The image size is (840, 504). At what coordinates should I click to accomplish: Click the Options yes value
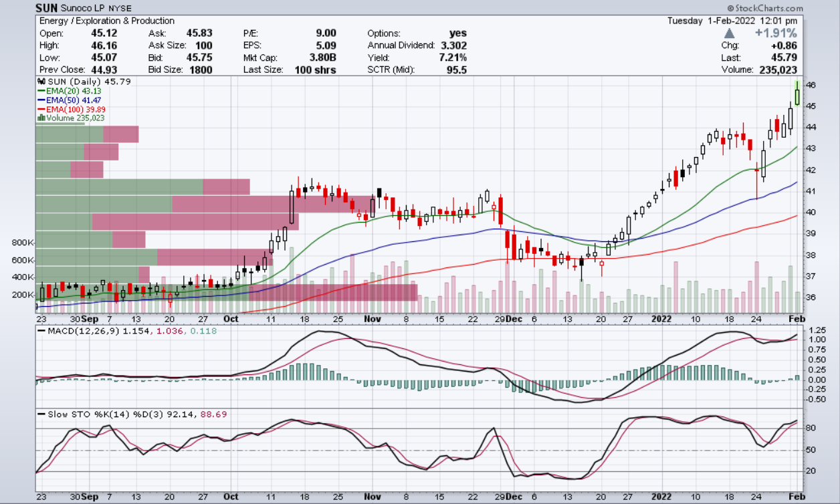click(x=458, y=33)
